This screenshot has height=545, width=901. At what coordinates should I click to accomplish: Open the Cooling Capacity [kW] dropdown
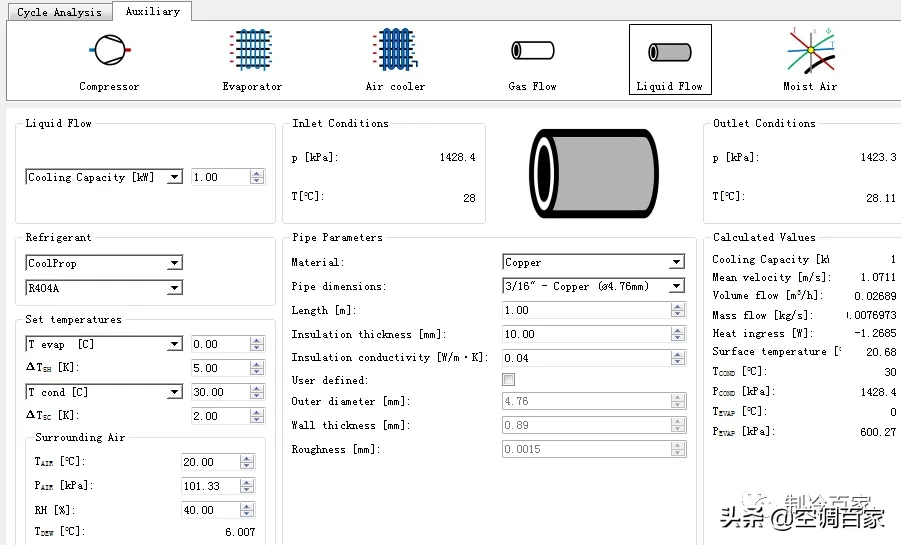(x=104, y=177)
